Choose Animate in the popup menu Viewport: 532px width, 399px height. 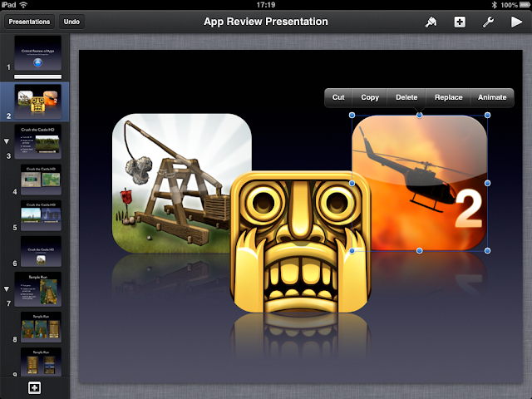(492, 97)
